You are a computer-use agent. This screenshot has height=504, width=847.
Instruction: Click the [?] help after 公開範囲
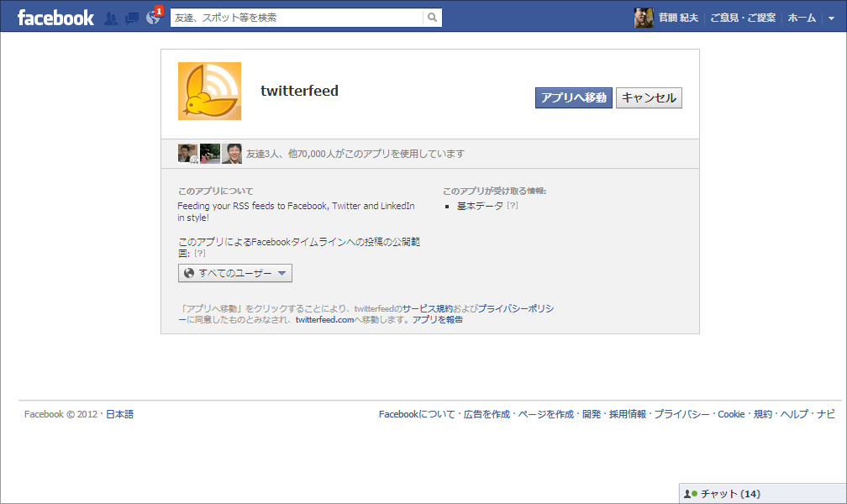pos(200,253)
